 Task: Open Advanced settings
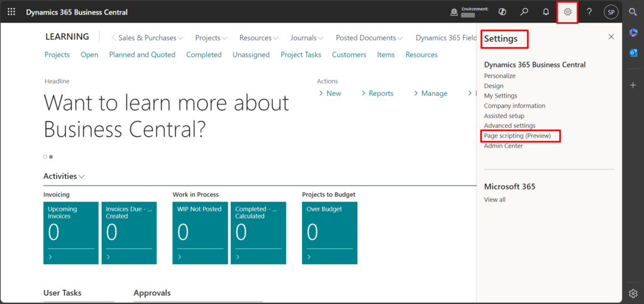(509, 126)
